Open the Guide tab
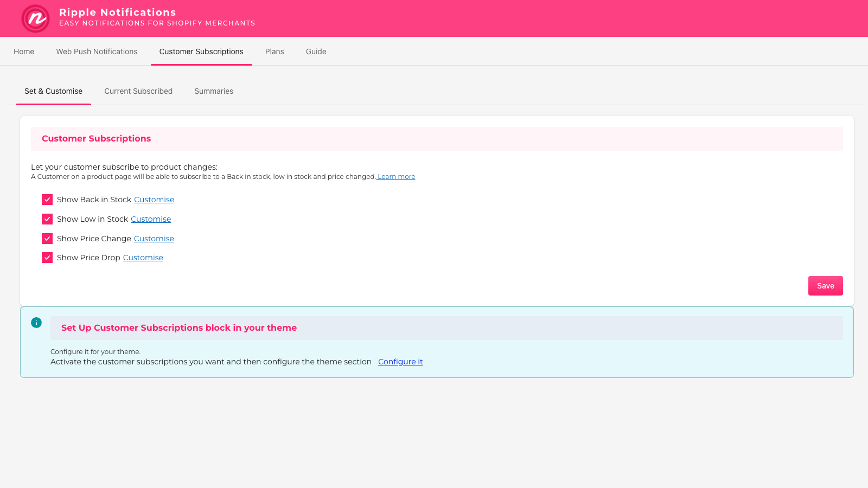Viewport: 868px width, 488px height. [316, 52]
